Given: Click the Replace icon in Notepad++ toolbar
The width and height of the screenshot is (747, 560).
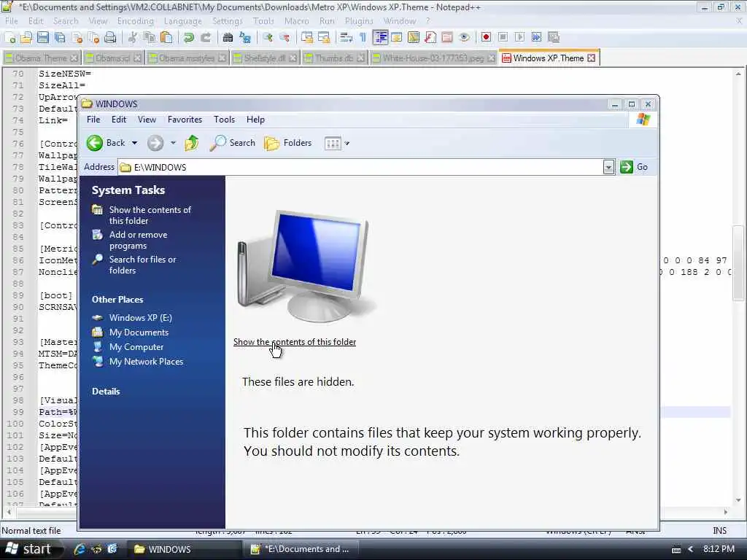Looking at the screenshot, I should tap(245, 38).
